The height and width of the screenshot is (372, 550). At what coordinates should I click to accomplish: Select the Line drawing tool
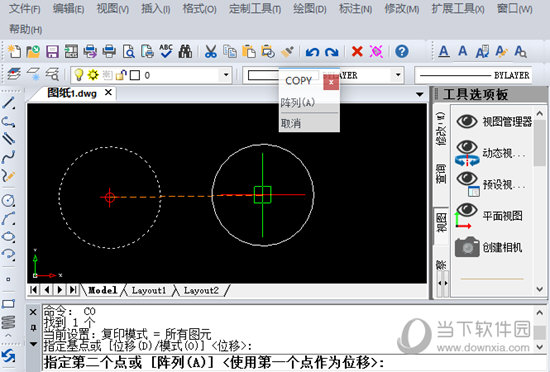[x=8, y=103]
